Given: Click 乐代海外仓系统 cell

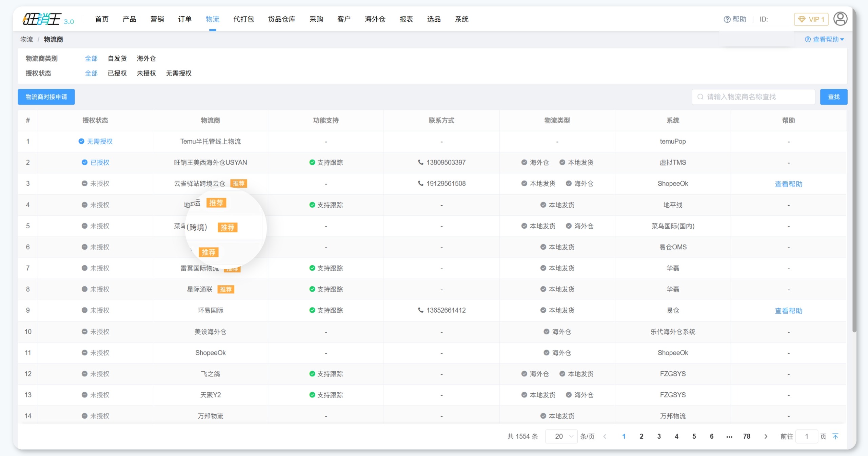Looking at the screenshot, I should tap(673, 332).
